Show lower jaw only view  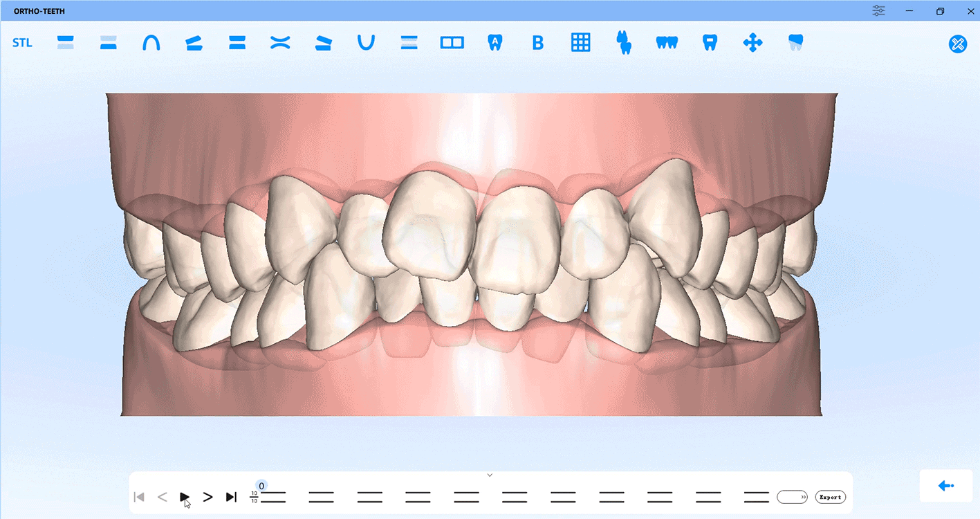[108, 43]
